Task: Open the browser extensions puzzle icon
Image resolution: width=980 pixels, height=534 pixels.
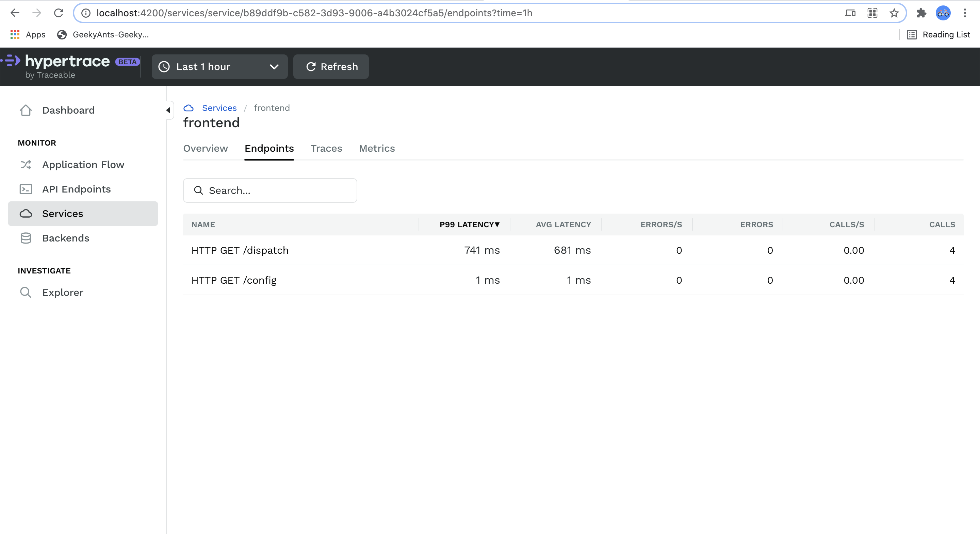Action: pos(921,13)
